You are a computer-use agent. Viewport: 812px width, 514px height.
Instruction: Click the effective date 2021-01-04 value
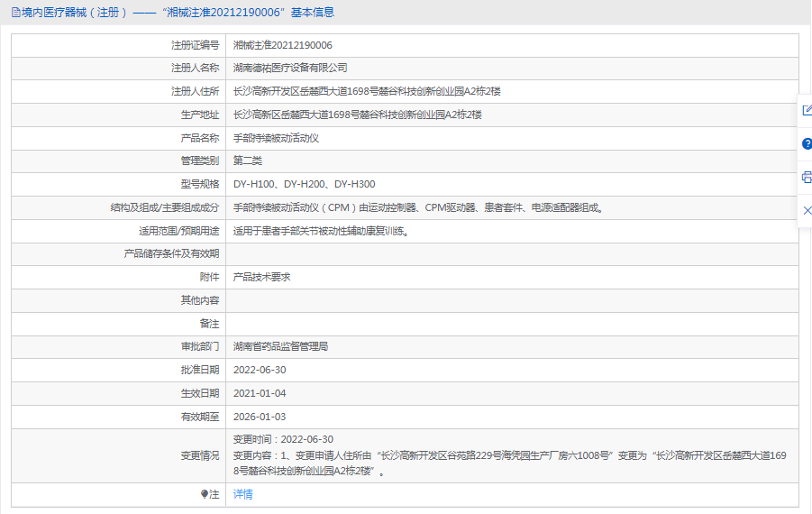pyautogui.click(x=260, y=393)
